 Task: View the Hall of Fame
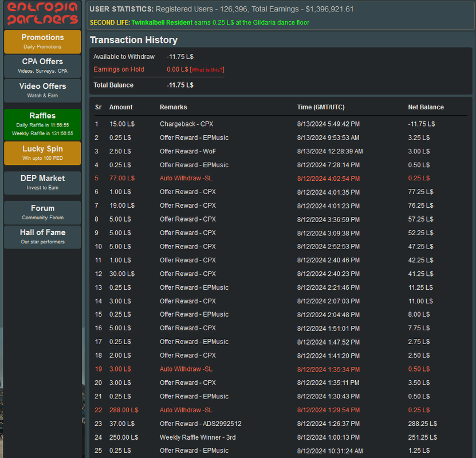[x=42, y=237]
